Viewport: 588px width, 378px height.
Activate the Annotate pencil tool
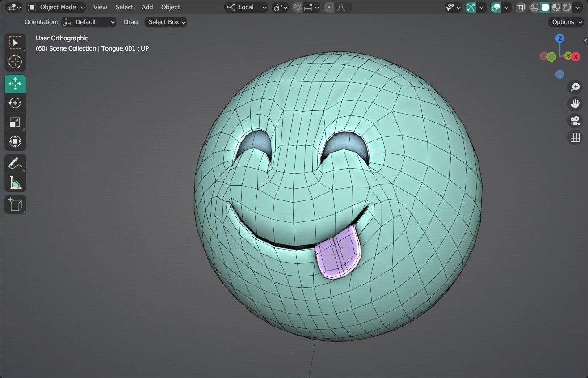pyautogui.click(x=15, y=163)
